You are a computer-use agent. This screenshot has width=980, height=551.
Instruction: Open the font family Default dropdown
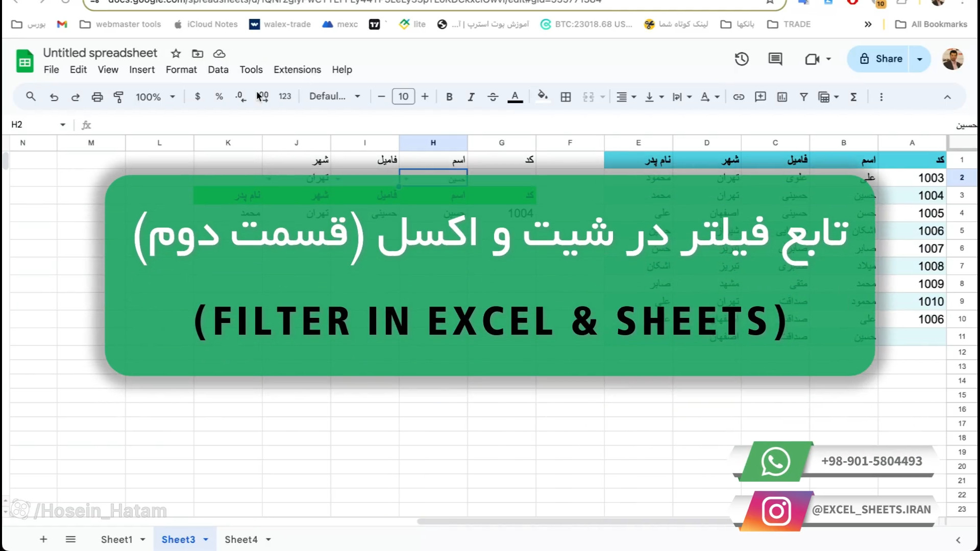[335, 96]
